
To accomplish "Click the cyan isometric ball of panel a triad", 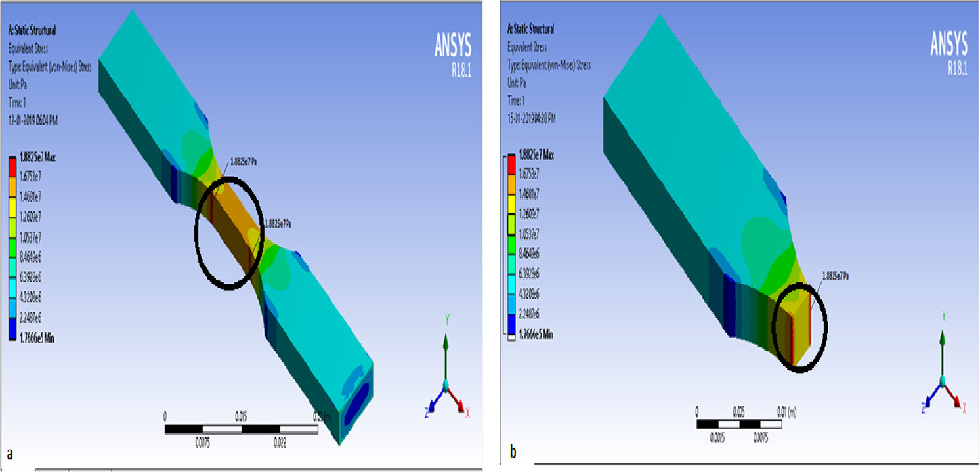I will point(446,385).
